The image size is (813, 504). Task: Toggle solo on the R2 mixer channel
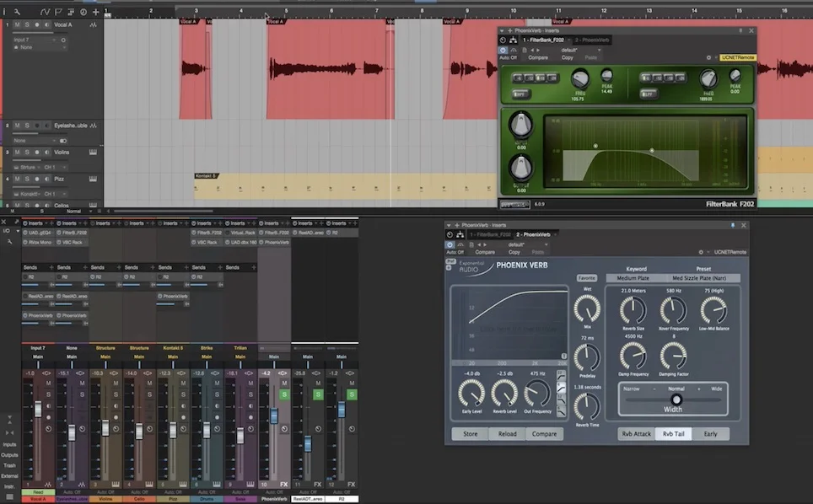[352, 394]
